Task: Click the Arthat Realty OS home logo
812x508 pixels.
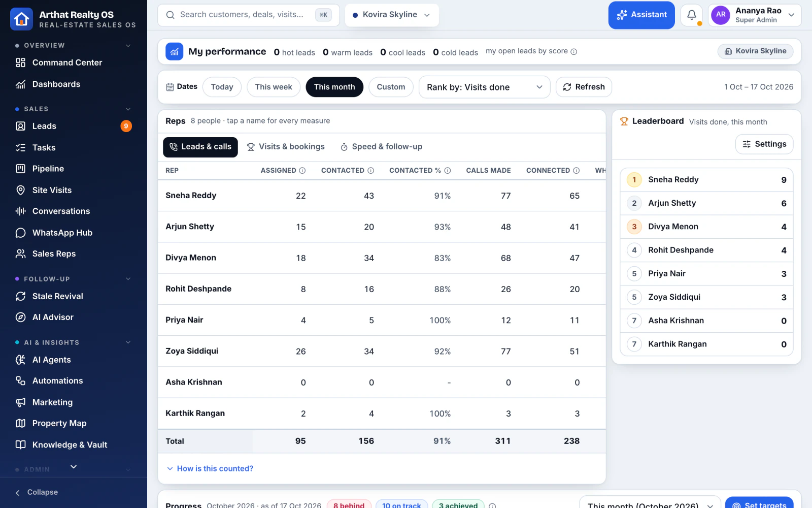Action: pyautogui.click(x=21, y=19)
